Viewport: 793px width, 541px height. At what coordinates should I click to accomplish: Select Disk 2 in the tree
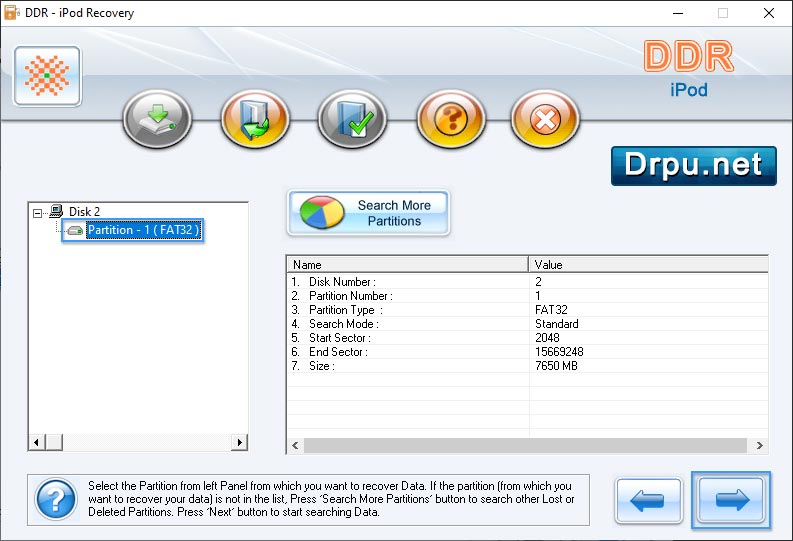click(x=84, y=212)
